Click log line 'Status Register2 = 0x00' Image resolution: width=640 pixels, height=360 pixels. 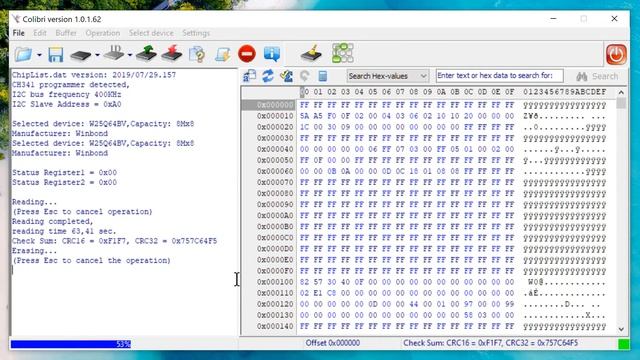coord(64,182)
